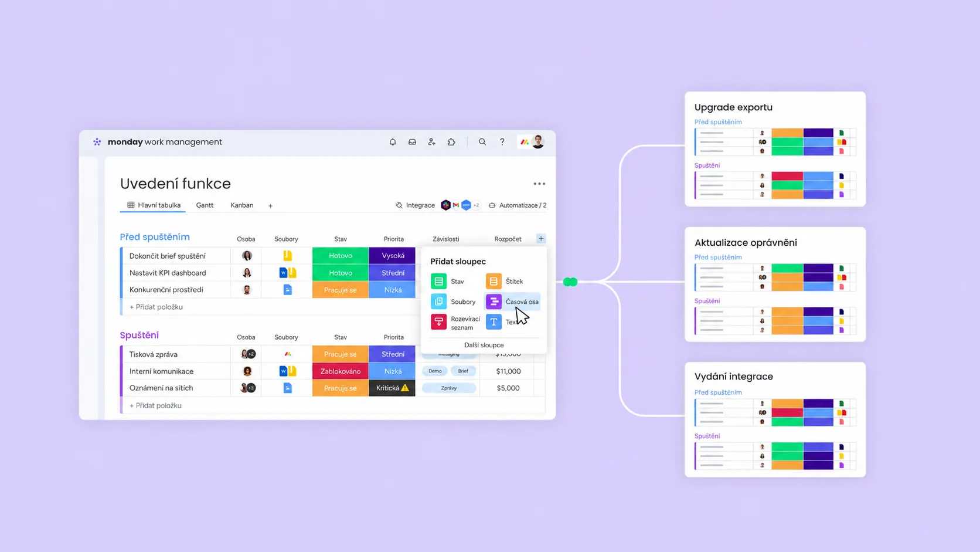Change Vysoká priority cell
Viewport: 980px width, 552px height.
[393, 256]
